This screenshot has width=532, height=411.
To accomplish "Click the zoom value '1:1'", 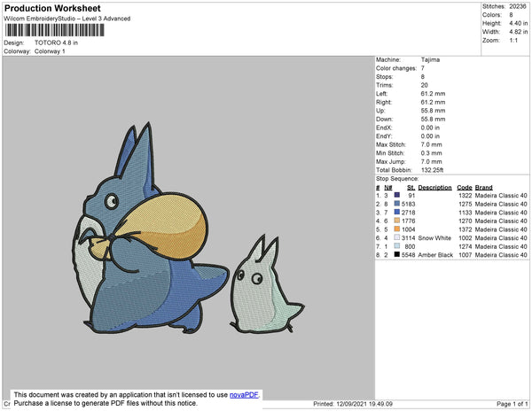I will (513, 41).
